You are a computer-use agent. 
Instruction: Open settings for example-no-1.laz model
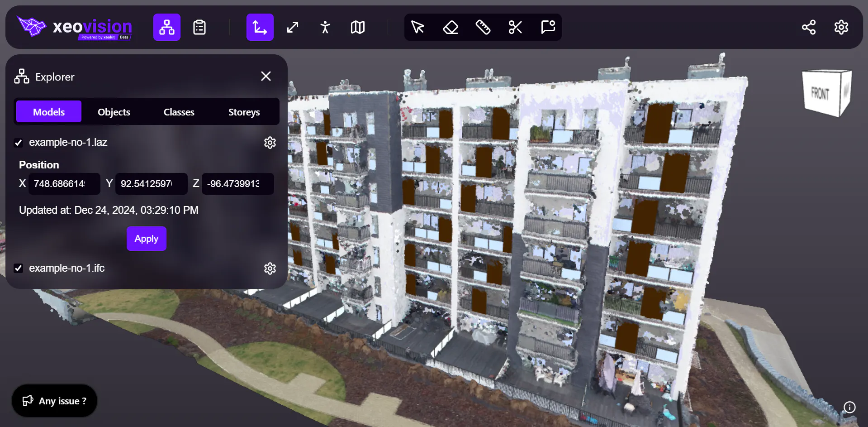pyautogui.click(x=270, y=143)
